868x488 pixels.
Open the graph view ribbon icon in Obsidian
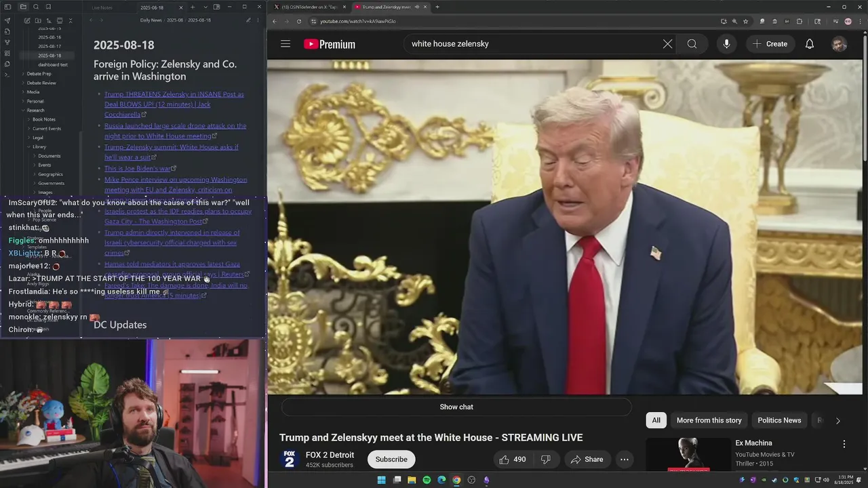7,42
